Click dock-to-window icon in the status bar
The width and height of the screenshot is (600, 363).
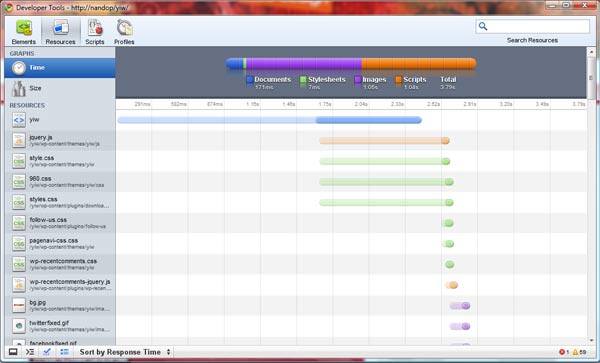pyautogui.click(x=13, y=352)
